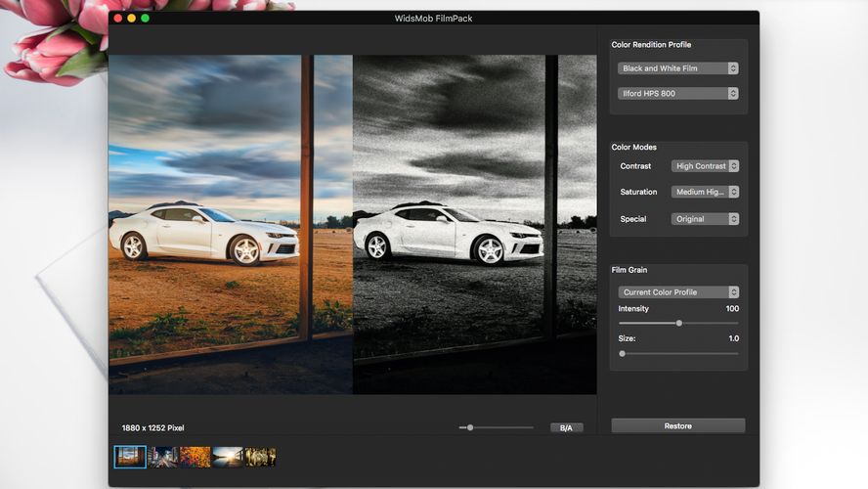Click the Intensity value 100
The height and width of the screenshot is (489, 868).
point(732,308)
